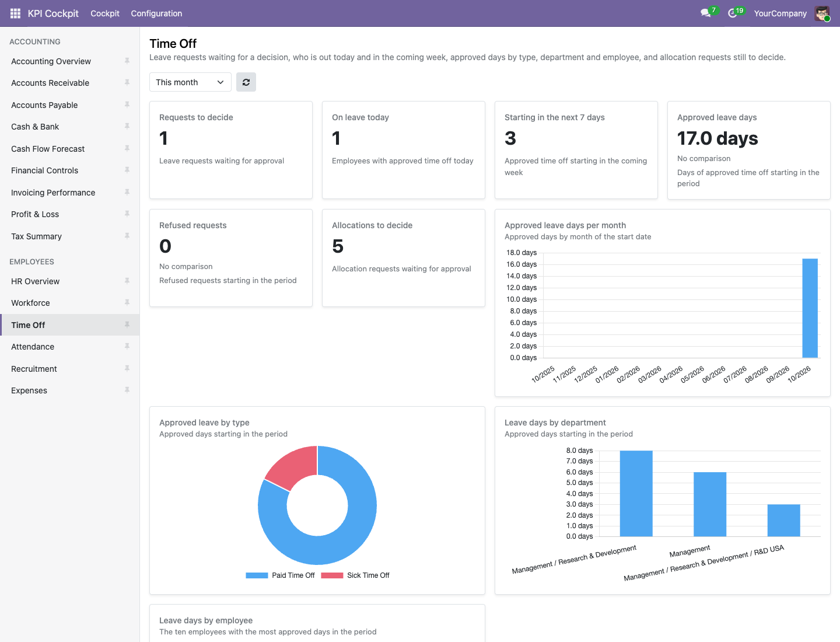The image size is (840, 642).
Task: Open the Expenses dashboard
Action: pyautogui.click(x=70, y=390)
